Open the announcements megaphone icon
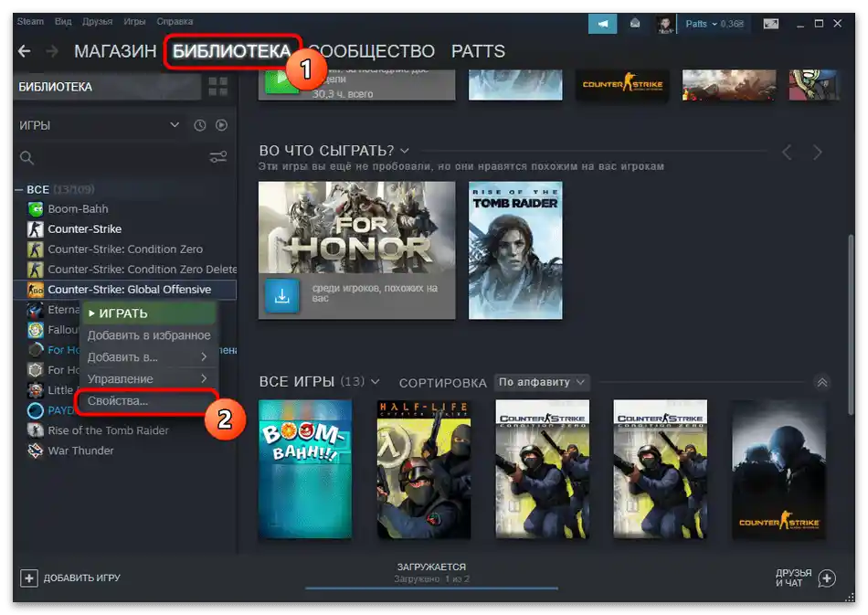 (x=602, y=24)
